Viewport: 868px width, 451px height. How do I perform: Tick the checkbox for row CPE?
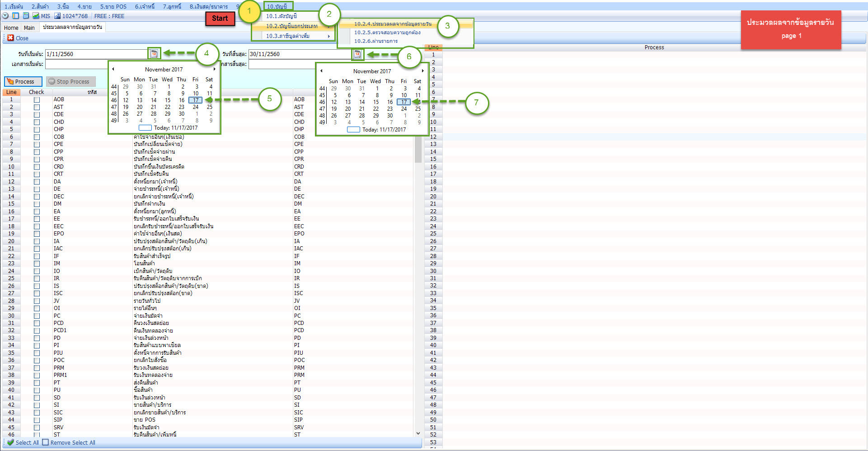(x=37, y=144)
